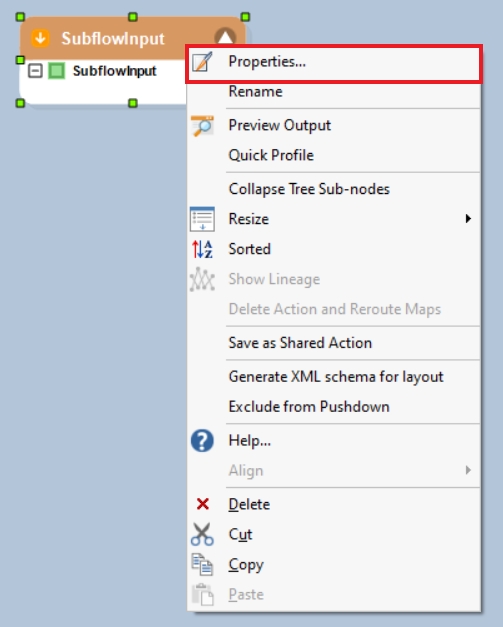Click the Sorted A-Z arrows icon
The width and height of the screenshot is (503, 627).
(x=202, y=249)
